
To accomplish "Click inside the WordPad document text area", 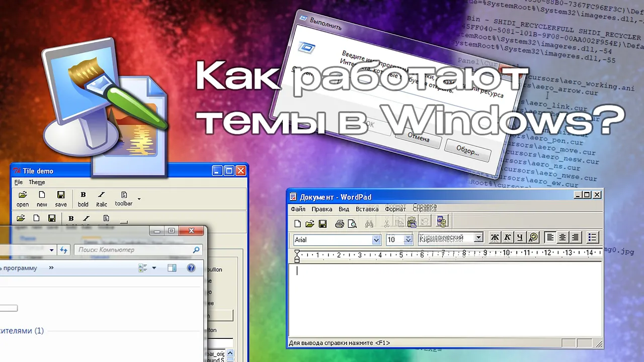I will (445, 299).
